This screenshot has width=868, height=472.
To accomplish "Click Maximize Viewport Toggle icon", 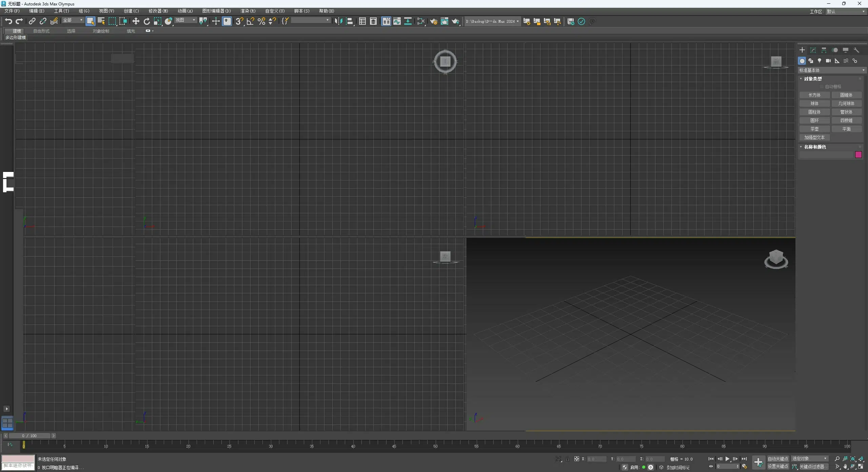I will [x=861, y=467].
